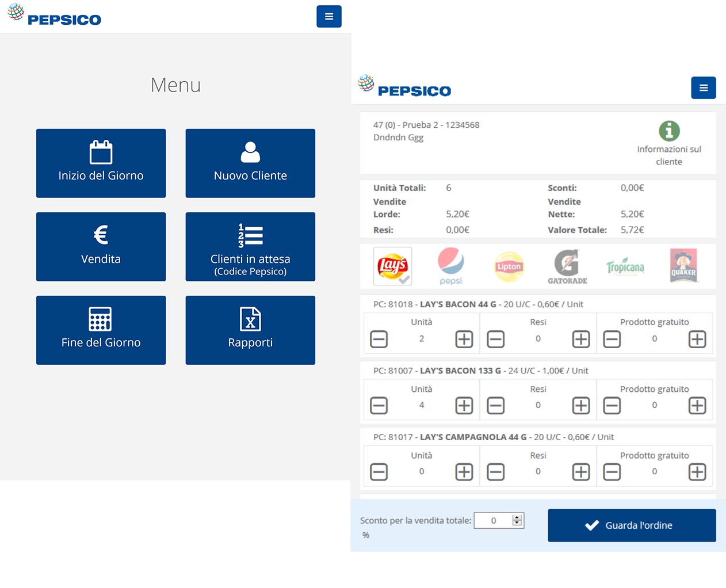Viewport: 726px width, 588px height.
Task: Increase Unità for Lay's Campagnola 44 G
Action: (464, 472)
